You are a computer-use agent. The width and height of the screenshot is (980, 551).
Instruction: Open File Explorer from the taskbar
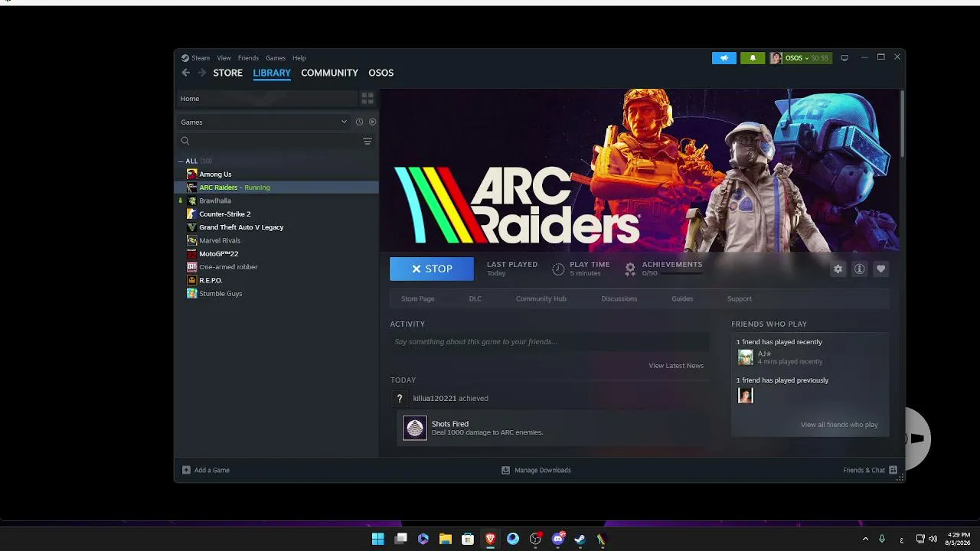446,539
